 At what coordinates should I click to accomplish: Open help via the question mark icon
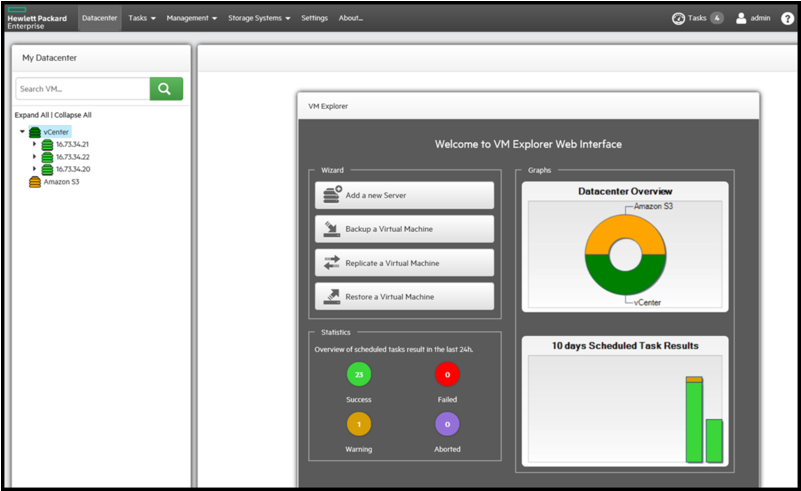(x=787, y=18)
